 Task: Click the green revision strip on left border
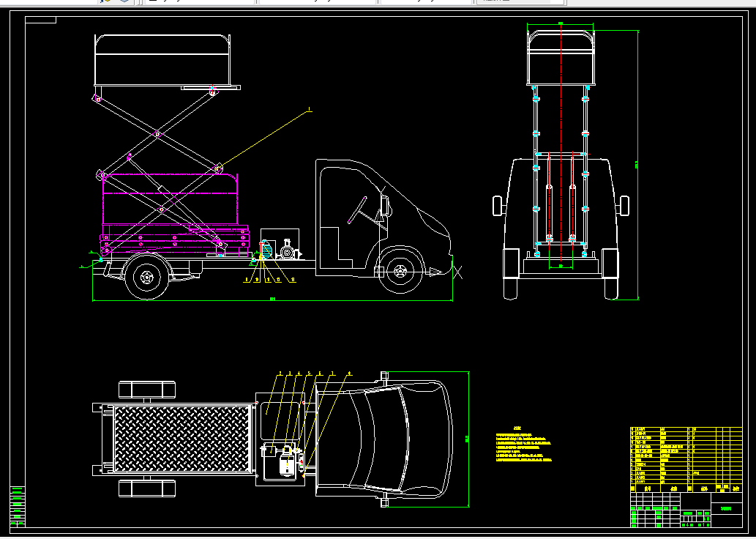click(18, 506)
